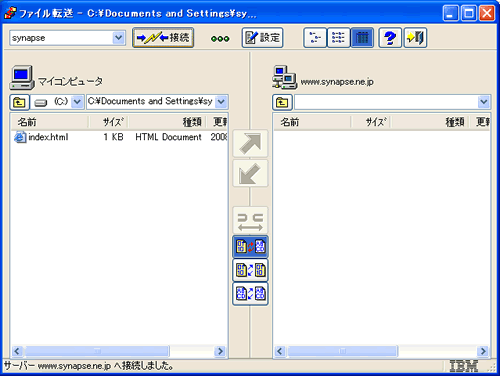500x376 pixels.
Task: Click the index.html file icon
Action: pyautogui.click(x=20, y=137)
